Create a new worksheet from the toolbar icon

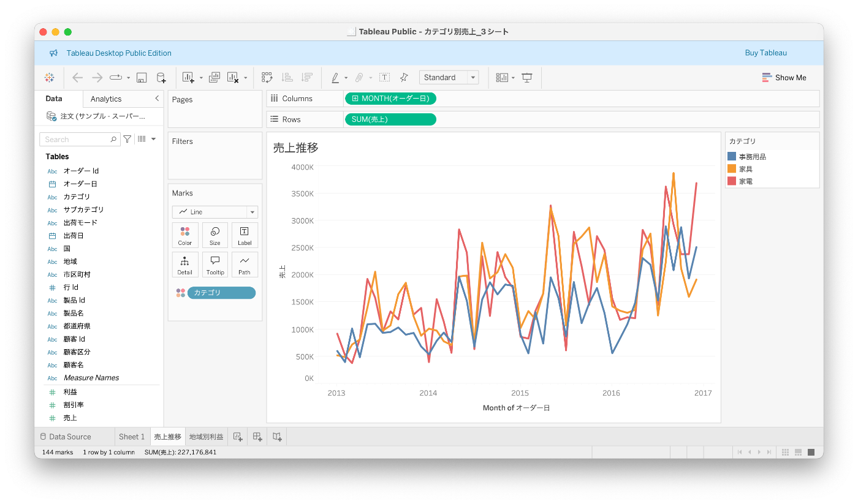click(188, 78)
